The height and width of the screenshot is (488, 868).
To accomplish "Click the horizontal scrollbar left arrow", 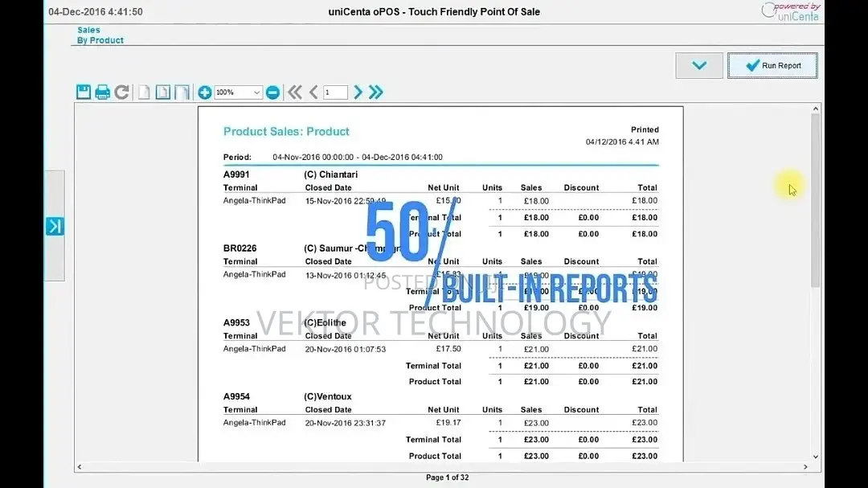I will 80,467.
